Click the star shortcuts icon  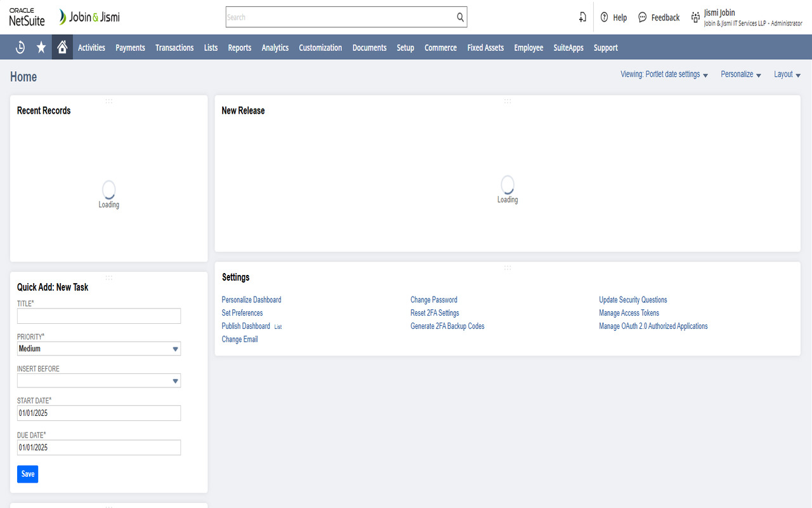click(41, 47)
